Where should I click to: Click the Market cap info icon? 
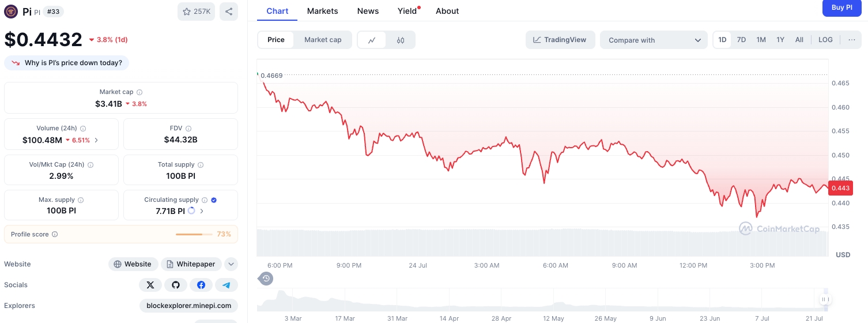139,92
